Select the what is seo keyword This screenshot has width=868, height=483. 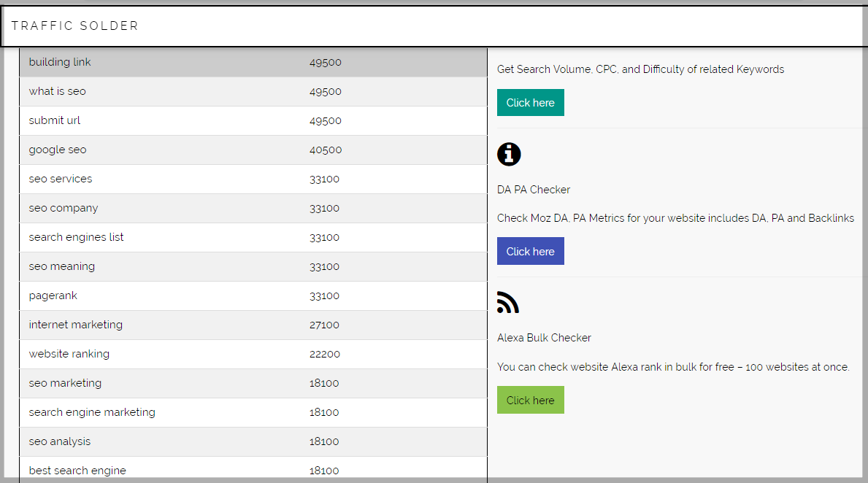(x=57, y=91)
